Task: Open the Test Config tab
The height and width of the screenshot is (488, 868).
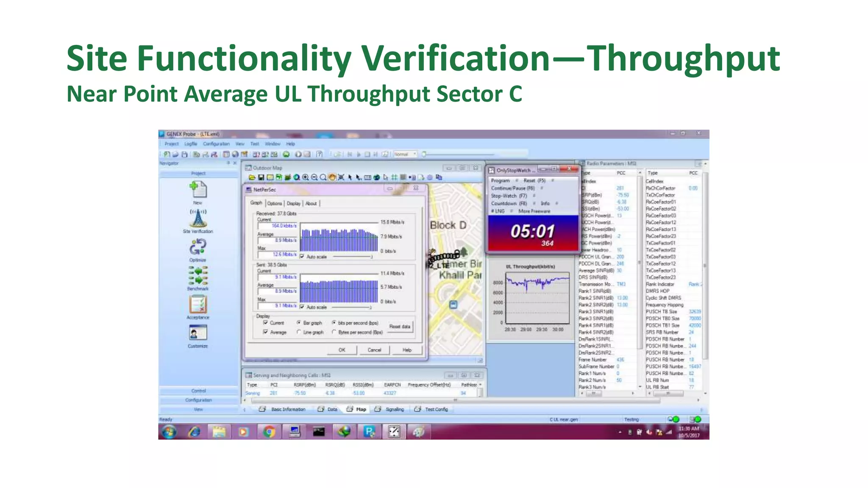Action: tap(431, 409)
